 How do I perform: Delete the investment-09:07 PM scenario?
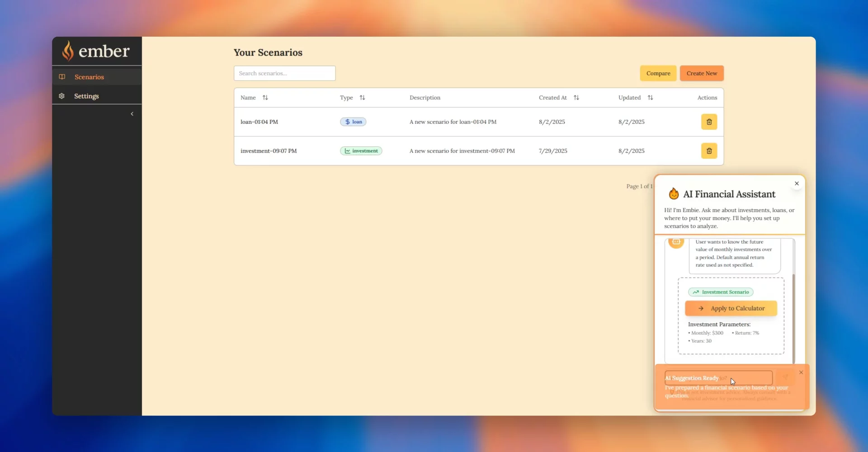point(709,151)
